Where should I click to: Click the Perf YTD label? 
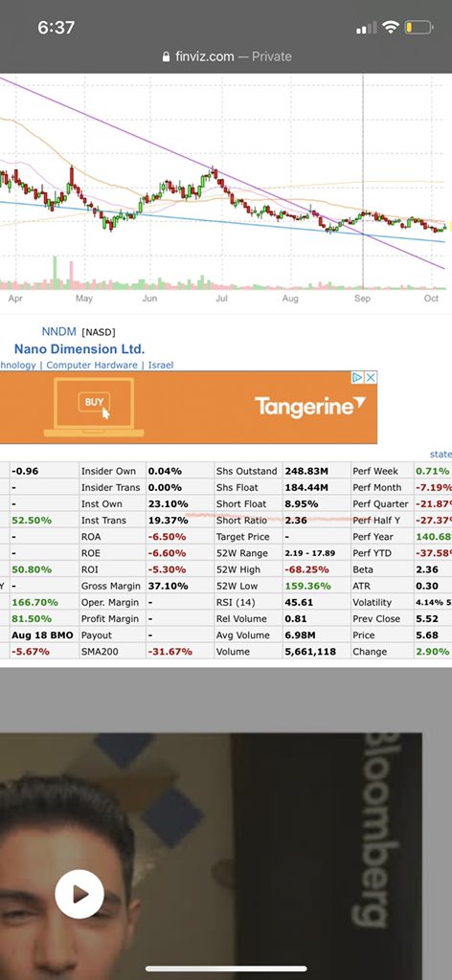click(373, 553)
